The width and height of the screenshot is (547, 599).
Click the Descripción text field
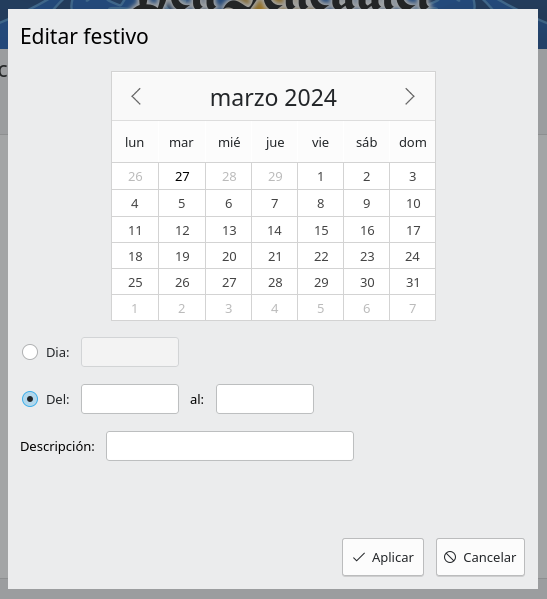[230, 446]
